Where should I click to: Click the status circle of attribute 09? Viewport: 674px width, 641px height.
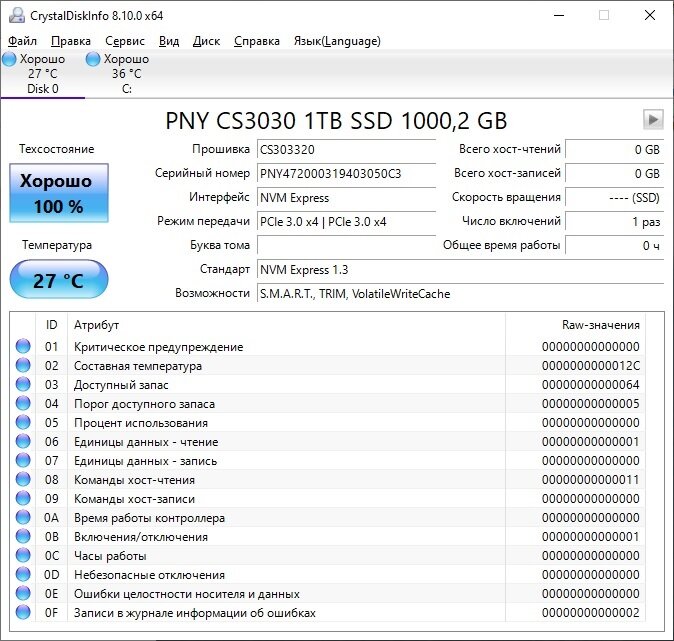point(23,498)
